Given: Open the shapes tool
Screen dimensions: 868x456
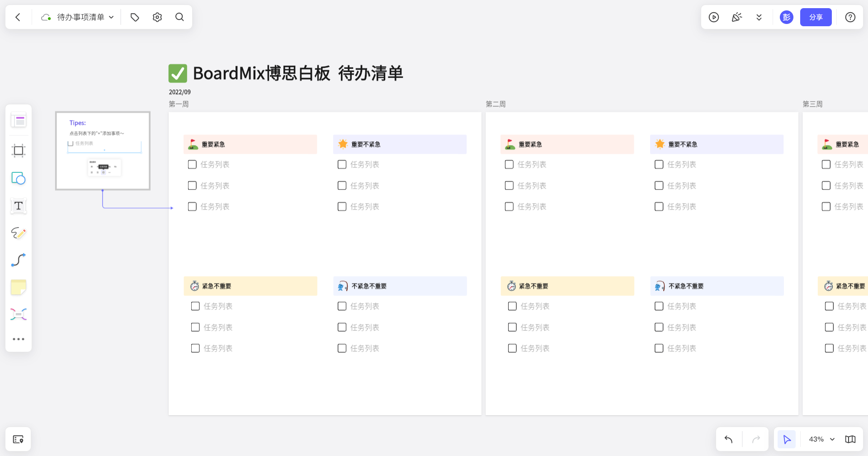Looking at the screenshot, I should point(19,178).
